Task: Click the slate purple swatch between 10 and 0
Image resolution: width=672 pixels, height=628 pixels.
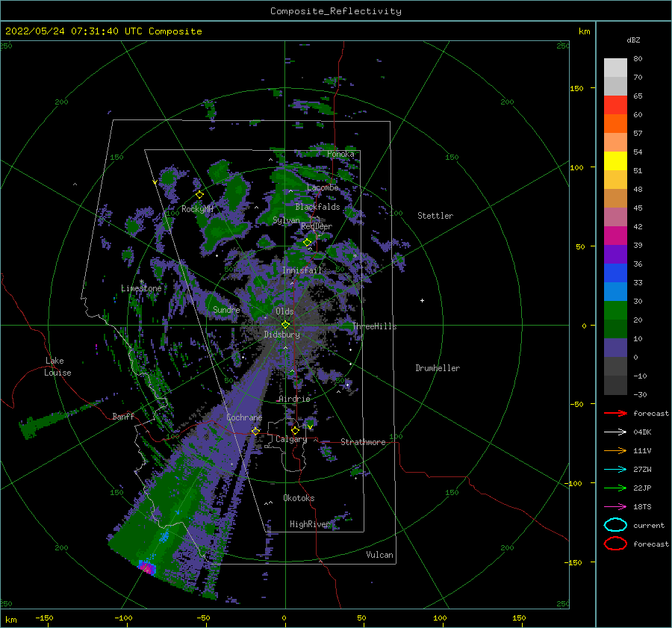Action: [615, 348]
